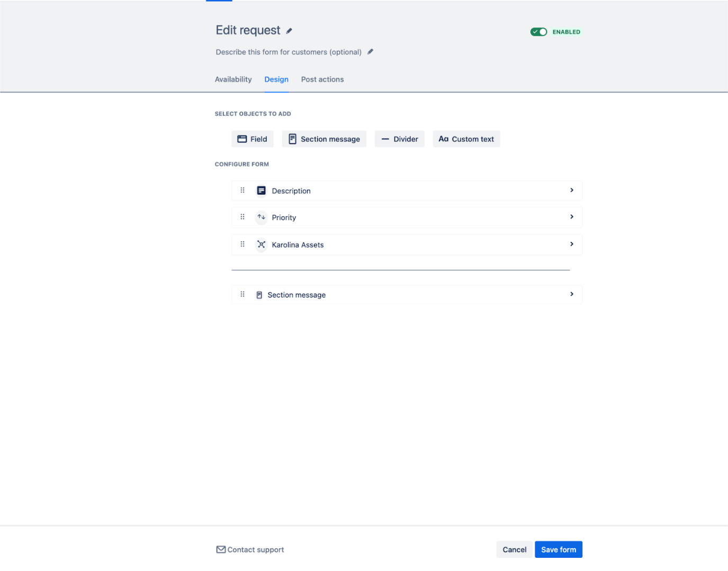Select the Field object icon
Screen dimensions: 728x571
click(243, 139)
